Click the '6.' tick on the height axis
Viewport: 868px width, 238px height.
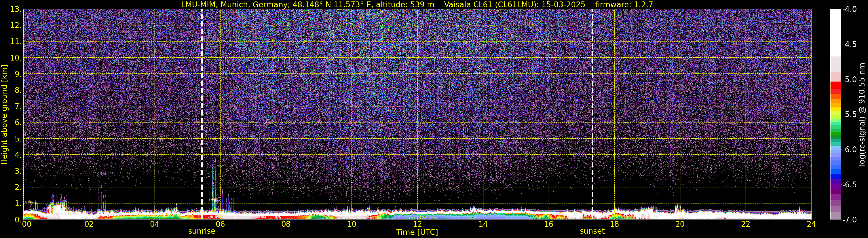tap(18, 123)
